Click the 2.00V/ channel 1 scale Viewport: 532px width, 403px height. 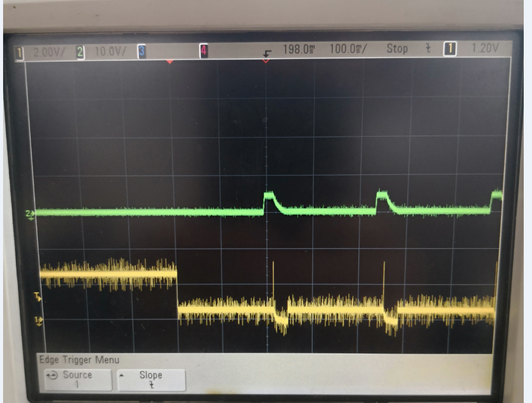(49, 52)
